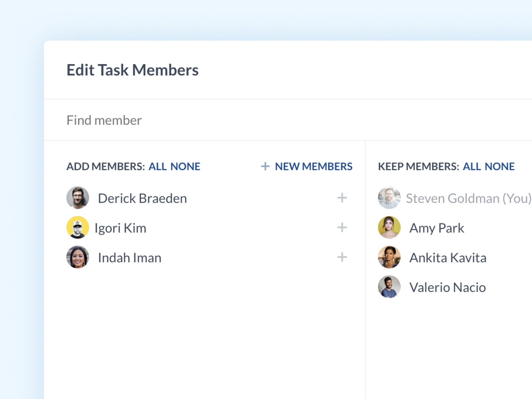Select Igori Kim's yellow avatar
The height and width of the screenshot is (399, 532).
tap(78, 228)
